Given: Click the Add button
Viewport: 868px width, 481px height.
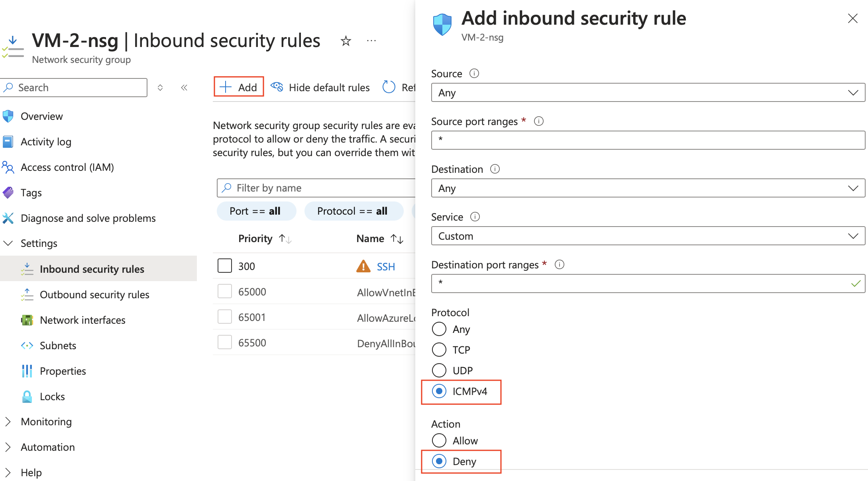Looking at the screenshot, I should coord(239,87).
